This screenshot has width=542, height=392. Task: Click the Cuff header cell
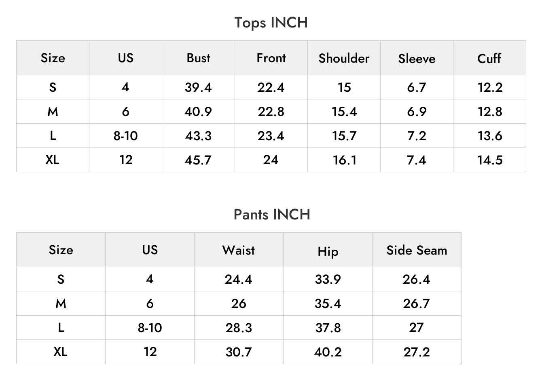tap(489, 58)
